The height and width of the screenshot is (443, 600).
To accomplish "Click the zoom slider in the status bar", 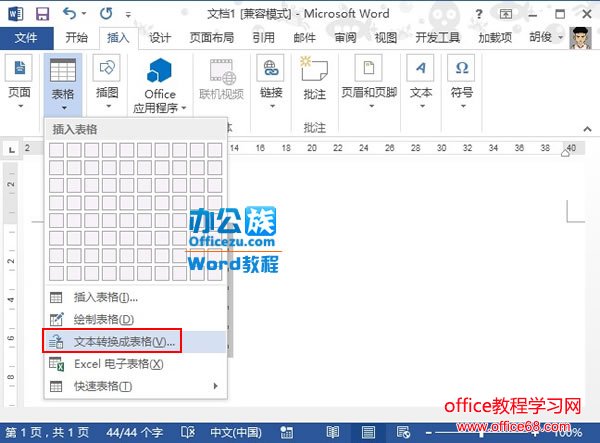I will tap(482, 433).
